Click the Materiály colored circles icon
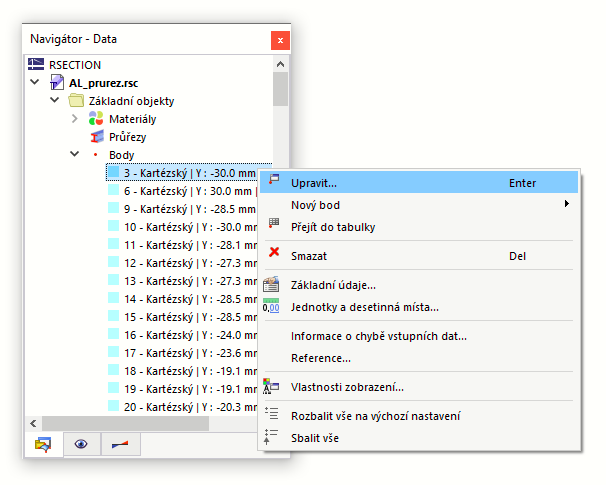606x485 pixels. 96,118
